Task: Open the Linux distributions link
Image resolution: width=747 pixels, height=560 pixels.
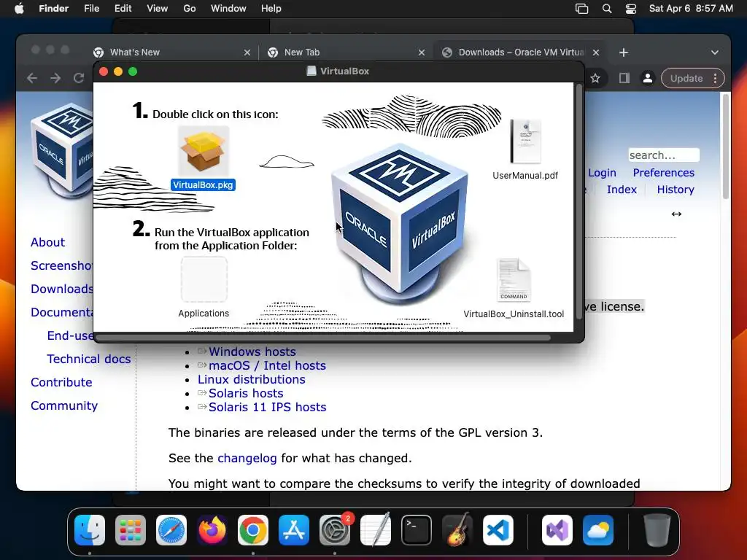Action: point(252,379)
